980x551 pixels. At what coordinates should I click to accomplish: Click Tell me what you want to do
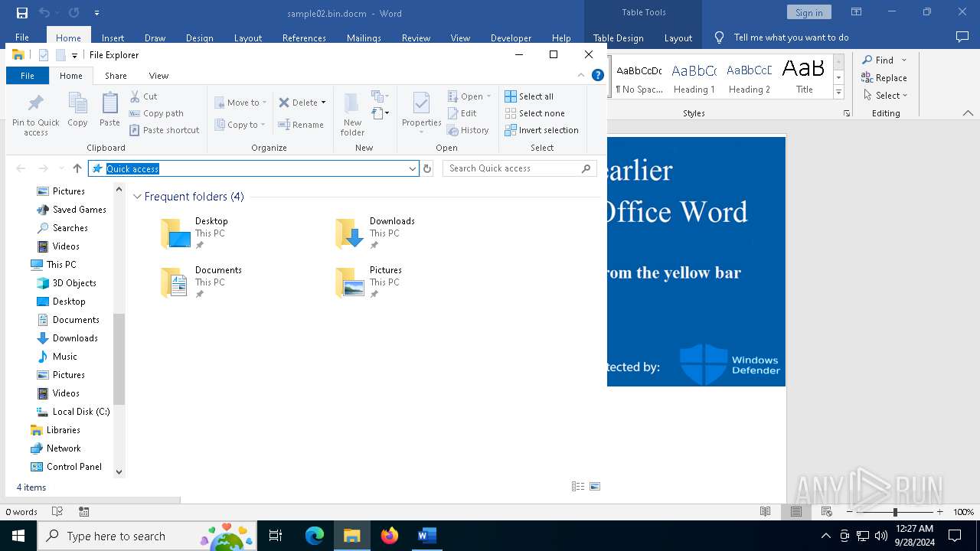pyautogui.click(x=791, y=37)
